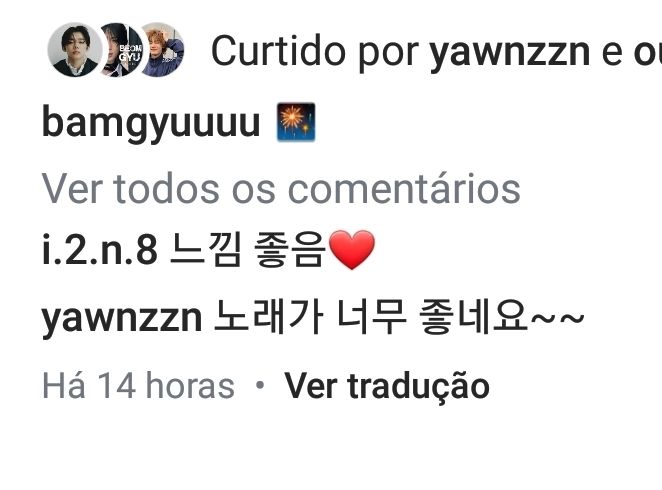Tap the word 'comentários' in gray link

404,189
